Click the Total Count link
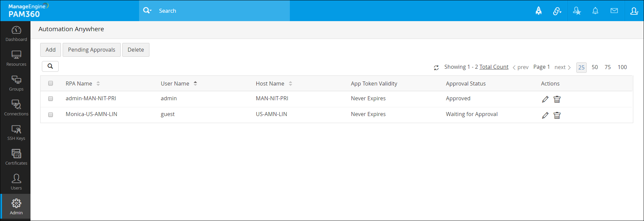644x221 pixels. click(x=494, y=67)
